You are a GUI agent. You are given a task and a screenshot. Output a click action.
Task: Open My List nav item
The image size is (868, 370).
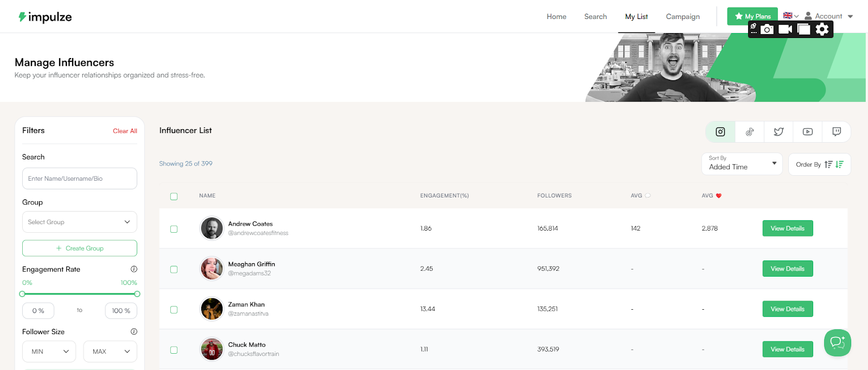coord(636,17)
